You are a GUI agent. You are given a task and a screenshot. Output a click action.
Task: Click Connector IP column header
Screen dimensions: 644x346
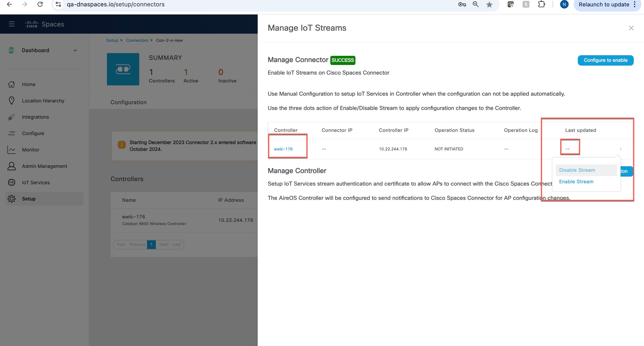coord(337,130)
